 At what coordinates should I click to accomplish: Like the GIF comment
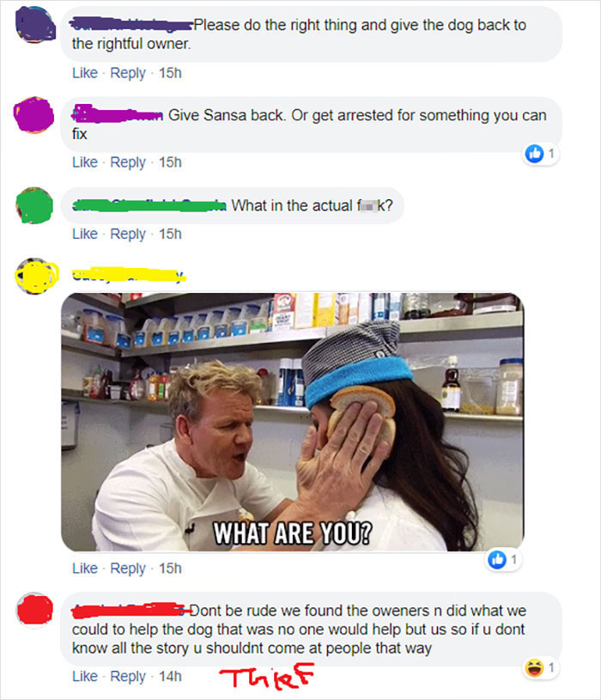pos(85,568)
